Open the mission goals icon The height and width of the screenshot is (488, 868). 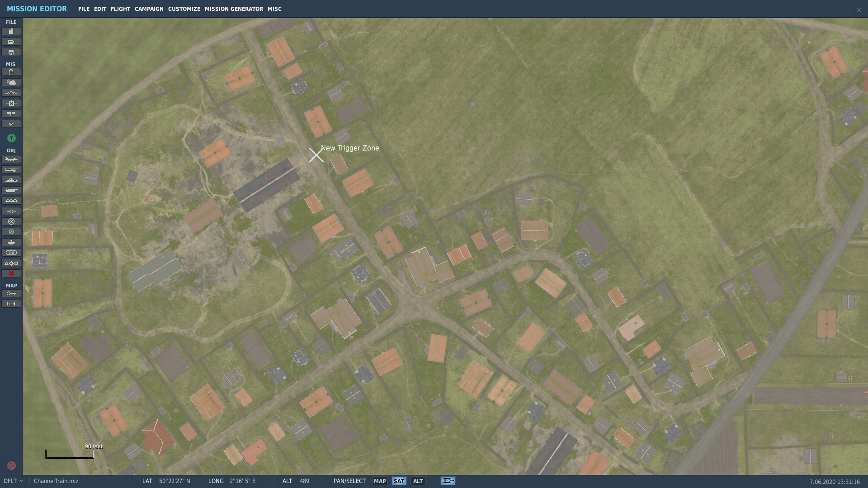11,103
